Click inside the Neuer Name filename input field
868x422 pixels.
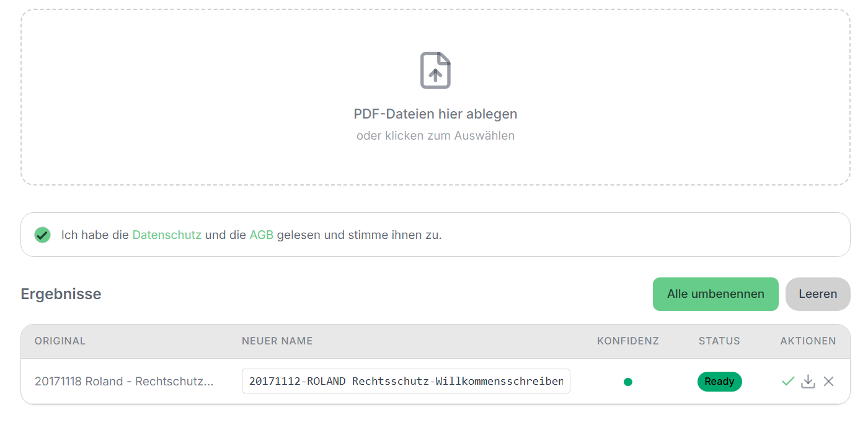pyautogui.click(x=405, y=381)
